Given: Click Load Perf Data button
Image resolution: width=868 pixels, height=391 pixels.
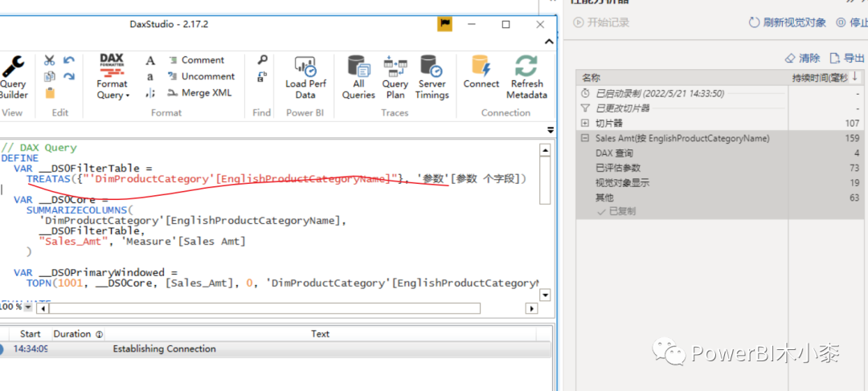Looking at the screenshot, I should [305, 77].
